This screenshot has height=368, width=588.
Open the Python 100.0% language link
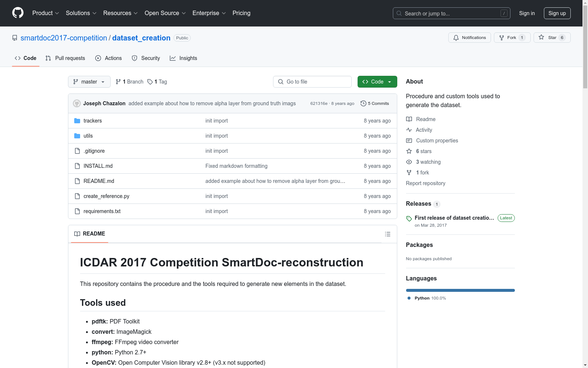coord(427,298)
